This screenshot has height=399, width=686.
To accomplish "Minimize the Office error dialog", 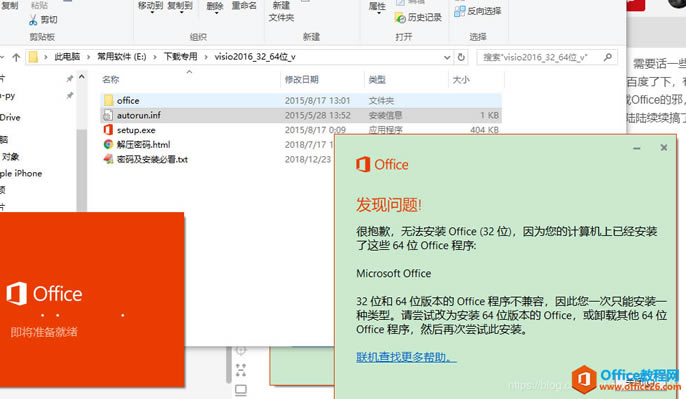I will (637, 148).
